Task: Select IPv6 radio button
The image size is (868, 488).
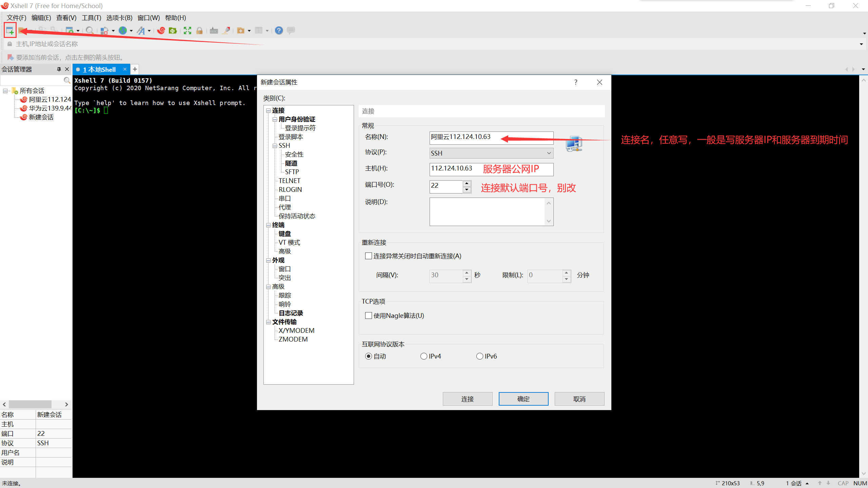Action: coord(480,356)
